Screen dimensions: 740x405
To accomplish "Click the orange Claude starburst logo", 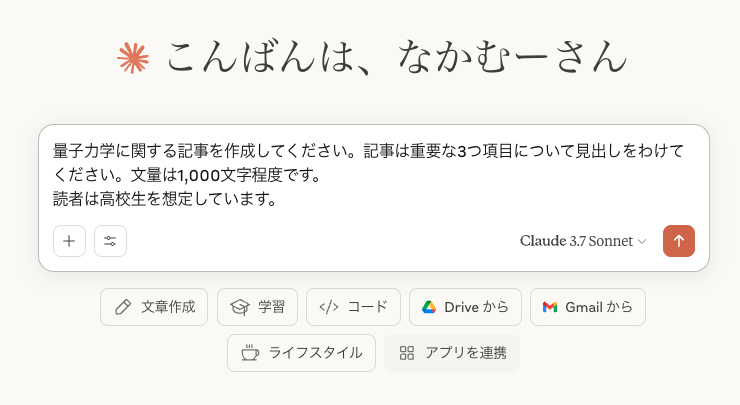I will 133,58.
